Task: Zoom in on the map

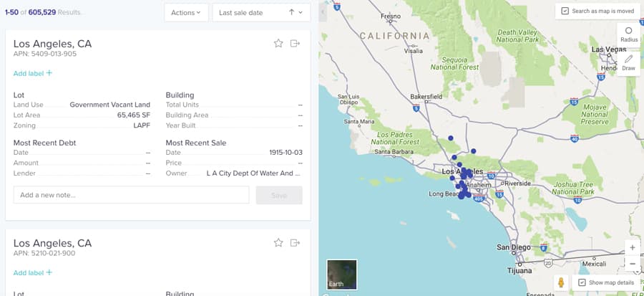Action: click(632, 248)
